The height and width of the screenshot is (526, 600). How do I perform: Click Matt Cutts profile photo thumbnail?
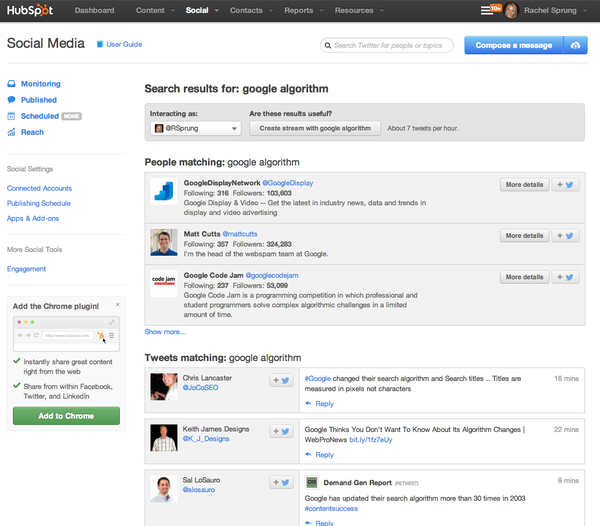pos(164,242)
